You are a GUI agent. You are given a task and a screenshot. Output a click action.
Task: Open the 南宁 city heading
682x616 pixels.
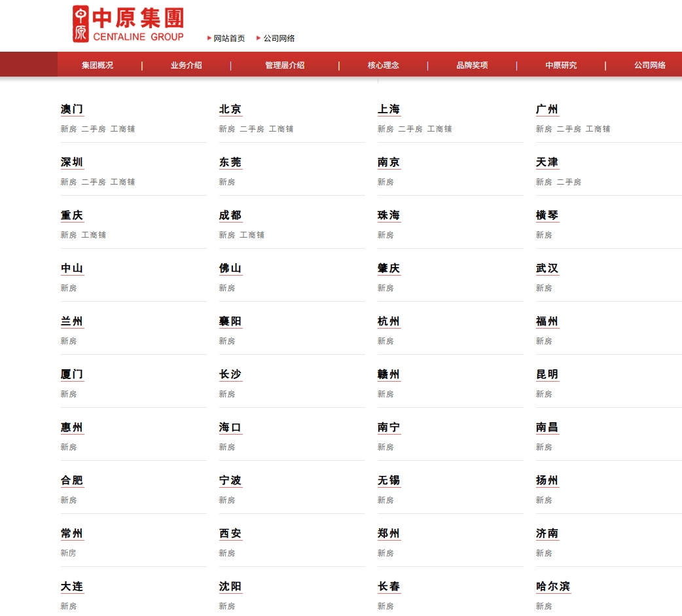pos(388,427)
